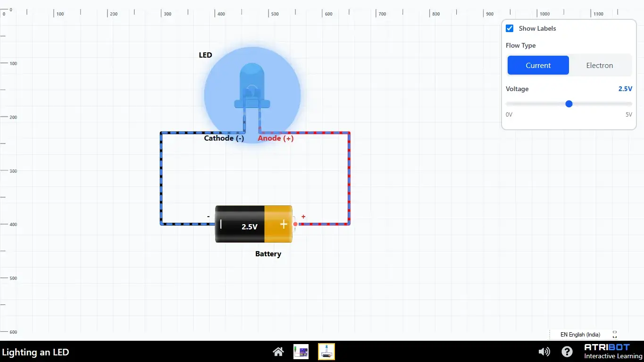The image size is (644, 362).
Task: Click the LED label text
Action: 205,55
